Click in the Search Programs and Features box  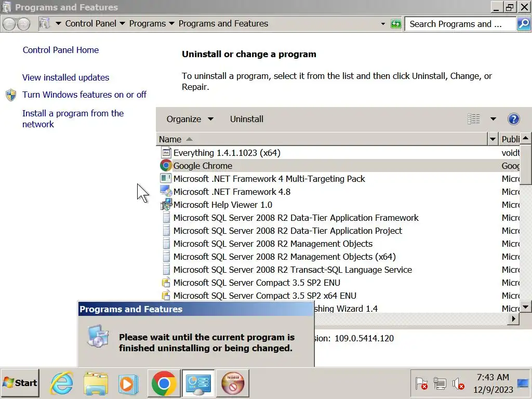[x=461, y=24]
